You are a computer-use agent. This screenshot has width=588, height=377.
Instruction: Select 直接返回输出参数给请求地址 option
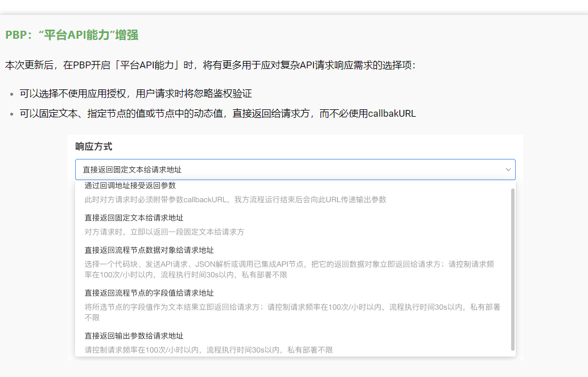click(134, 335)
